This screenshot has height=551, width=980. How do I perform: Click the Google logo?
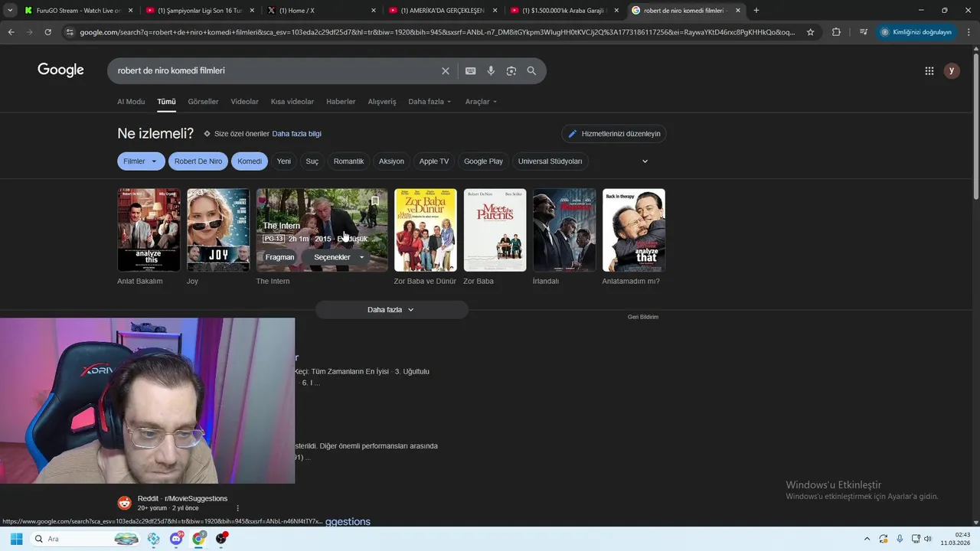(60, 70)
